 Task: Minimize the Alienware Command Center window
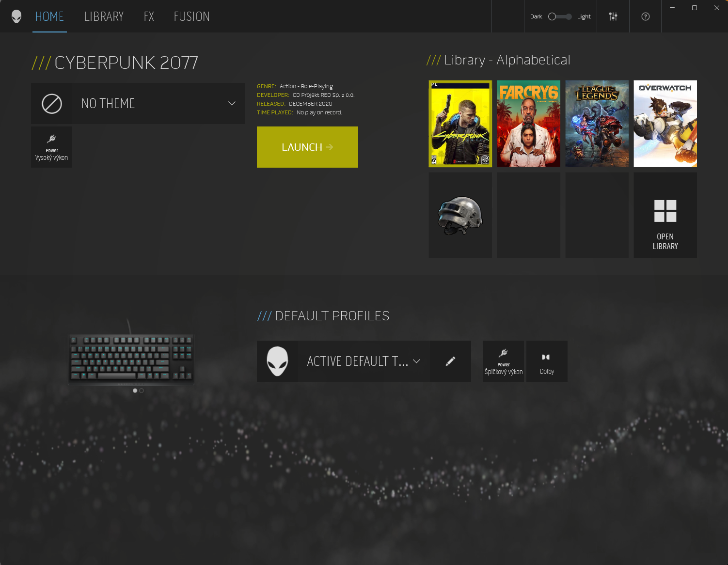point(672,8)
